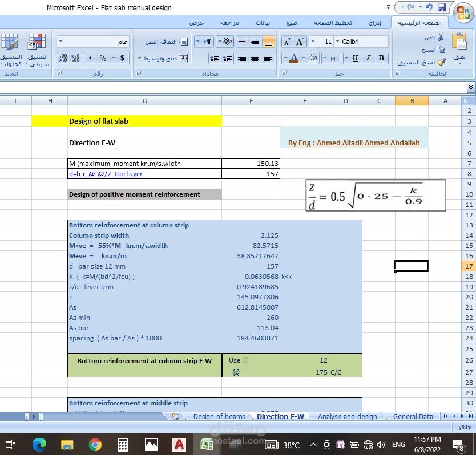Viewport: 476px width, 455px height.
Task: Toggle middle vertical alignment
Action: [255, 42]
